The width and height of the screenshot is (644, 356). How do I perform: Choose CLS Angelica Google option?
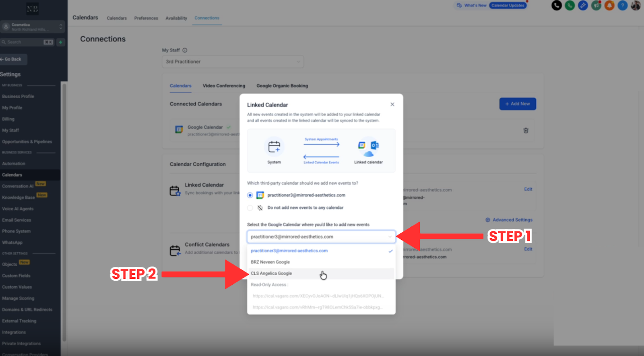pyautogui.click(x=321, y=273)
